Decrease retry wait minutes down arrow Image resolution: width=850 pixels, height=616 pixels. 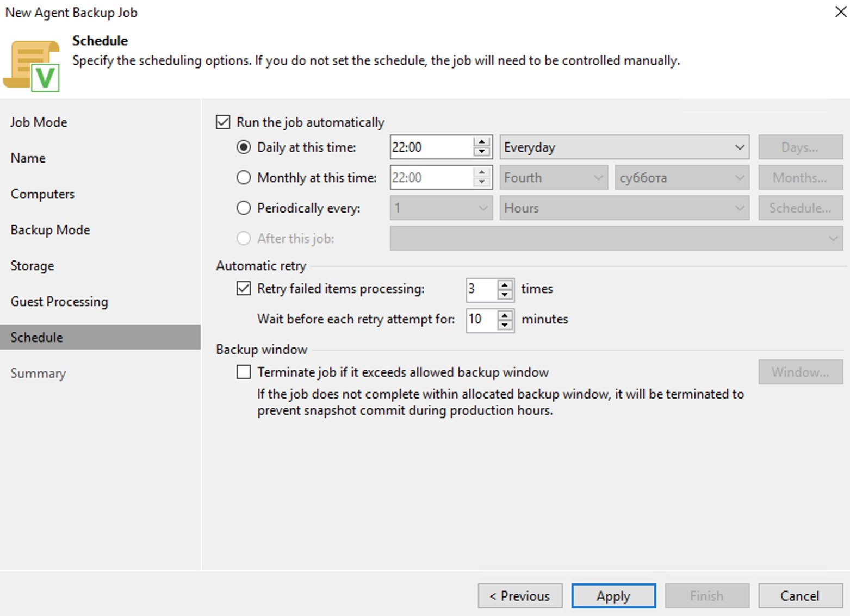[x=505, y=325]
